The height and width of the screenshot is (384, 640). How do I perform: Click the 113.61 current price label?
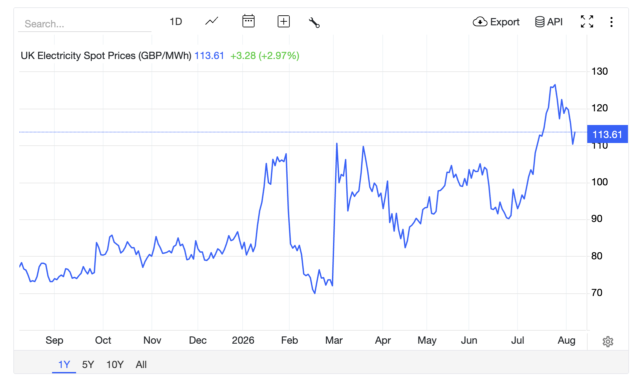607,134
